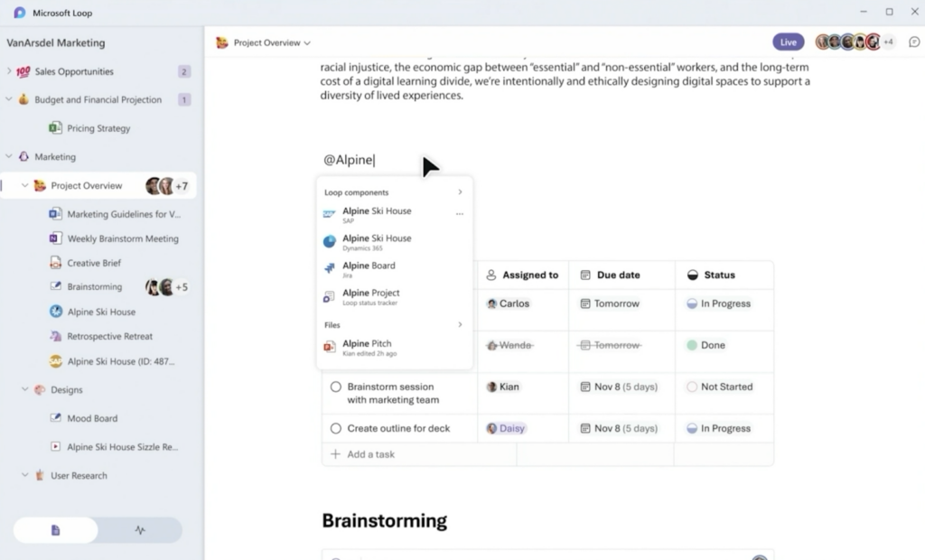Click the Brainstorming section heading
Screen dimensions: 925x560
[385, 520]
